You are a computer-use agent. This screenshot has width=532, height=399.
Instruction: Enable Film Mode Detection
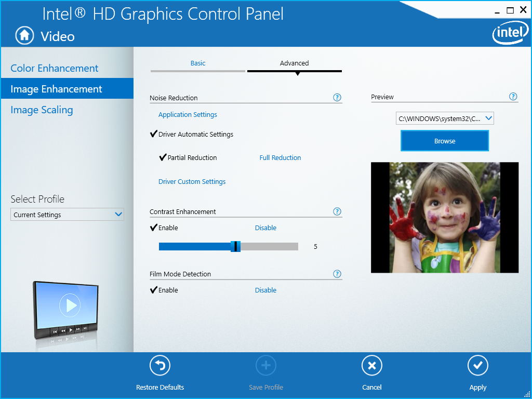164,290
